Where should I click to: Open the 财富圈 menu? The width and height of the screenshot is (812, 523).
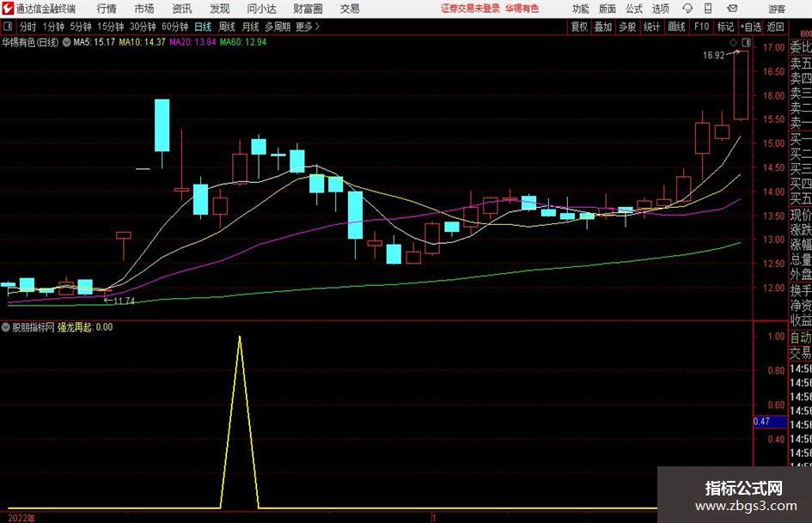coord(308,9)
